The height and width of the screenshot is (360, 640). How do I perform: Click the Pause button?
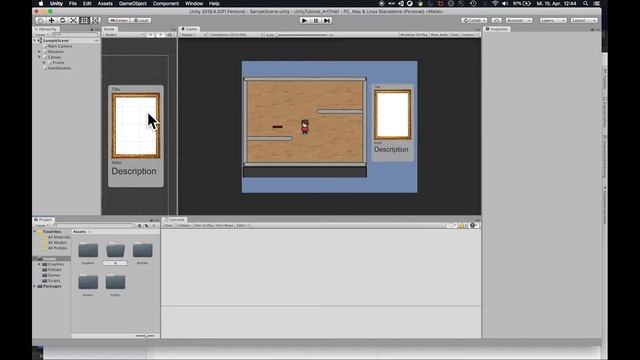[x=316, y=20]
